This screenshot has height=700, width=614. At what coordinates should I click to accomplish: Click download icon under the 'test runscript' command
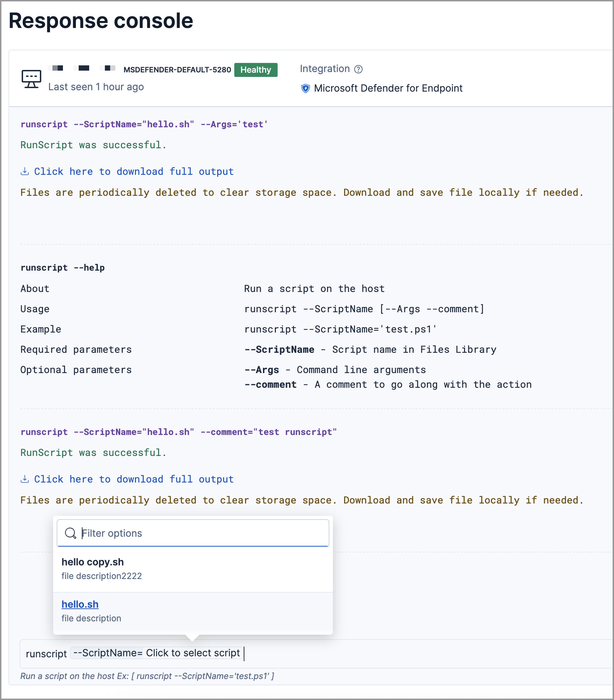(25, 479)
